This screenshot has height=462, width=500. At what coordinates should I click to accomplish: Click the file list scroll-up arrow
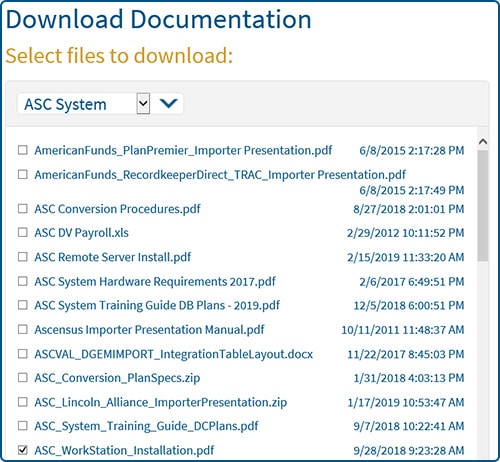click(483, 142)
